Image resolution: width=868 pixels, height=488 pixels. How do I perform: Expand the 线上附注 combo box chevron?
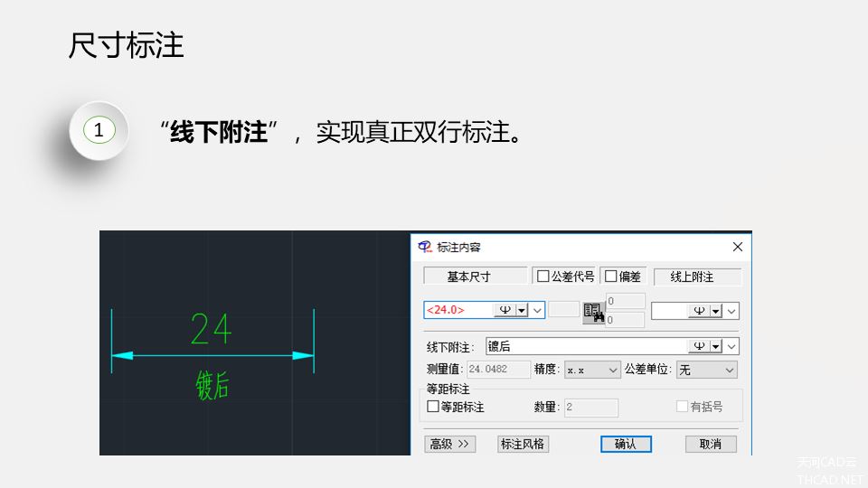tap(731, 311)
